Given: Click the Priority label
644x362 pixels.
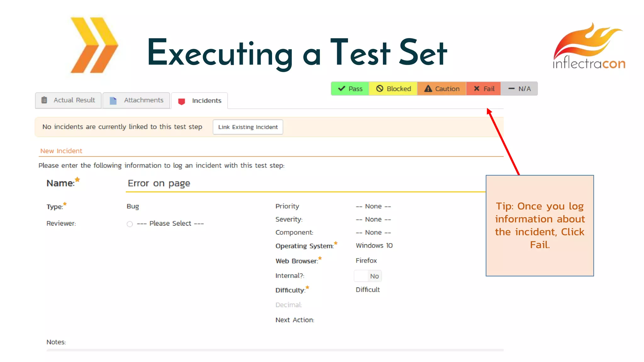Looking at the screenshot, I should click(x=287, y=206).
